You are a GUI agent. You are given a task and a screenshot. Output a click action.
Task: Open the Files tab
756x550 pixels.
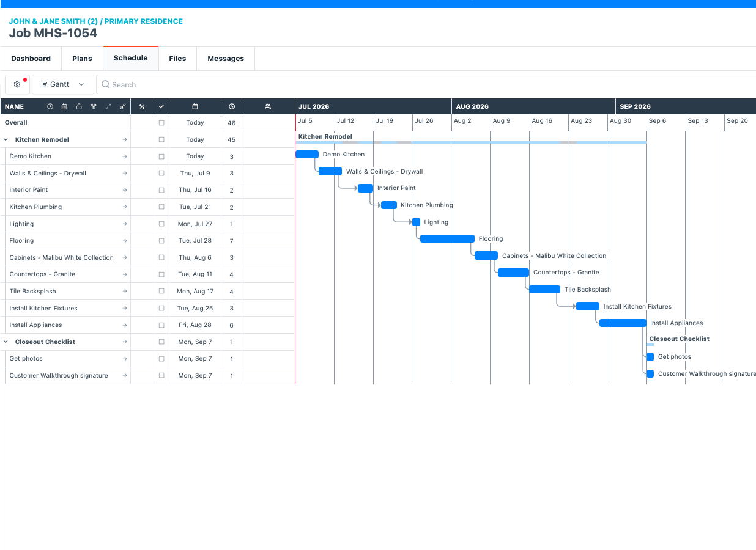click(x=177, y=59)
